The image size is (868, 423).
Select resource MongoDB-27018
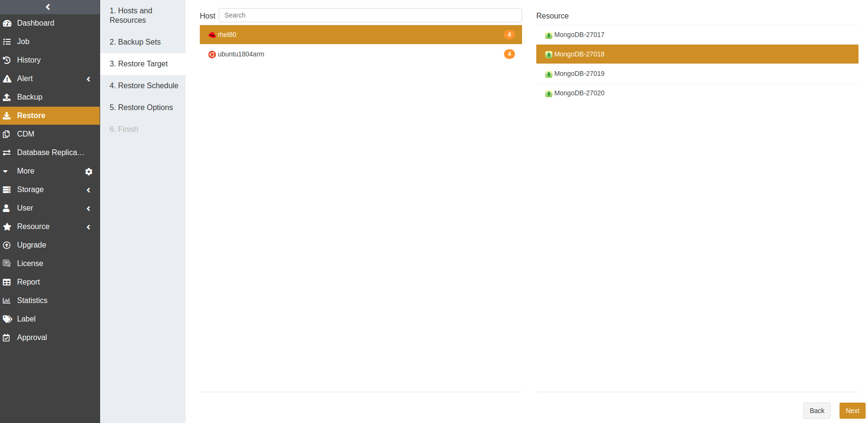click(697, 54)
